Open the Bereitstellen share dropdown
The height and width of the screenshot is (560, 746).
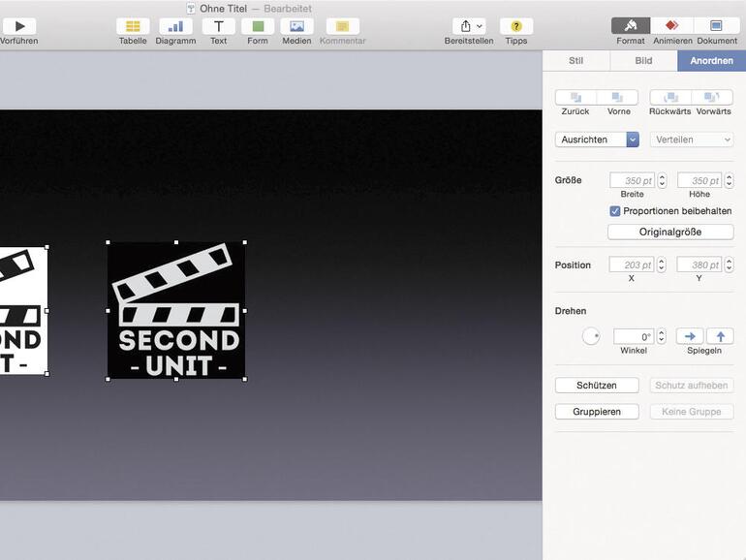(x=469, y=26)
